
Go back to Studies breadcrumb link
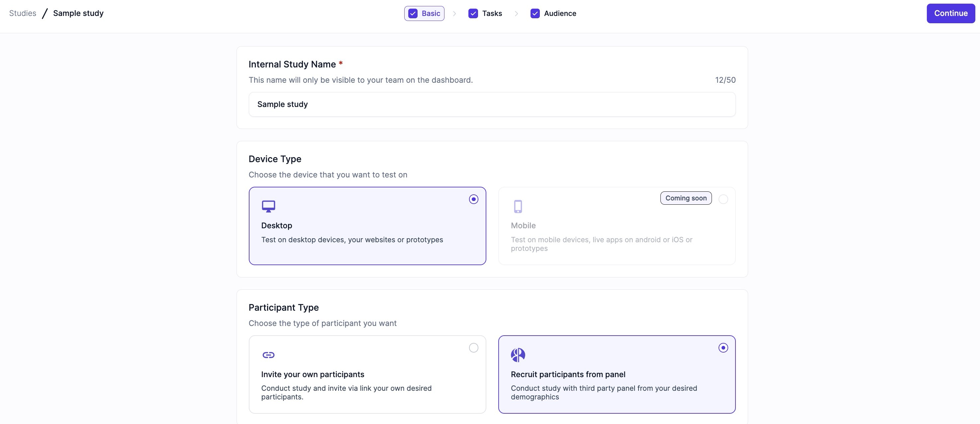click(x=23, y=13)
